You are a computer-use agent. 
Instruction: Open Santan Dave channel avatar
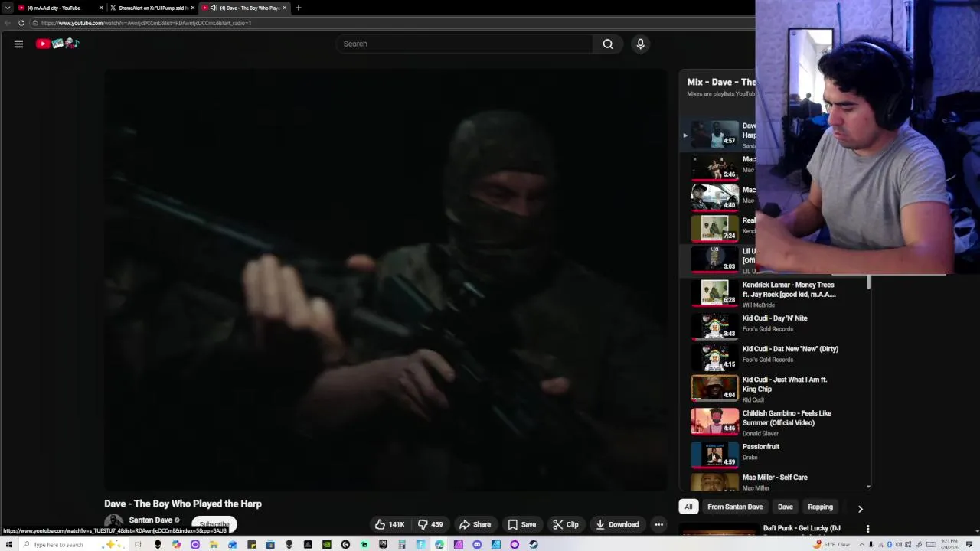click(x=114, y=523)
